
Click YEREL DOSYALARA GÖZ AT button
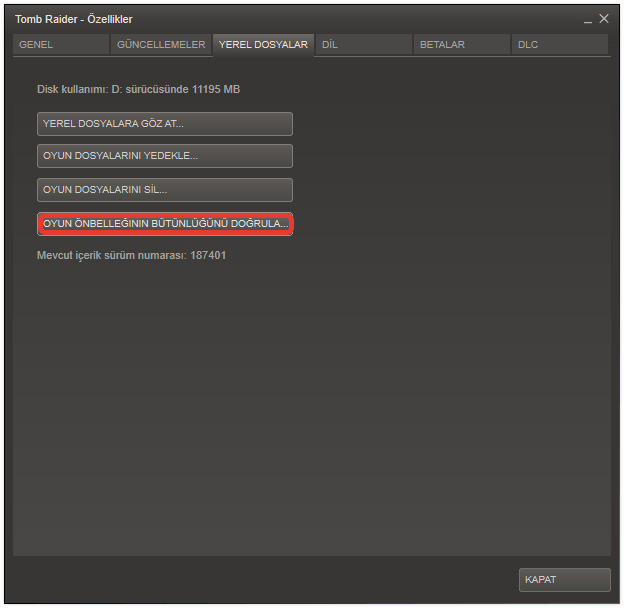click(165, 124)
